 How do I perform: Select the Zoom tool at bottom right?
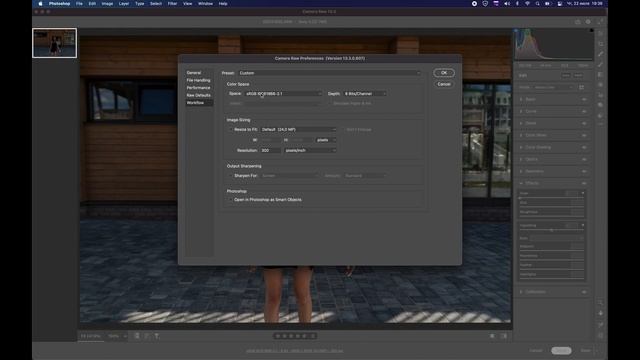pyautogui.click(x=600, y=303)
